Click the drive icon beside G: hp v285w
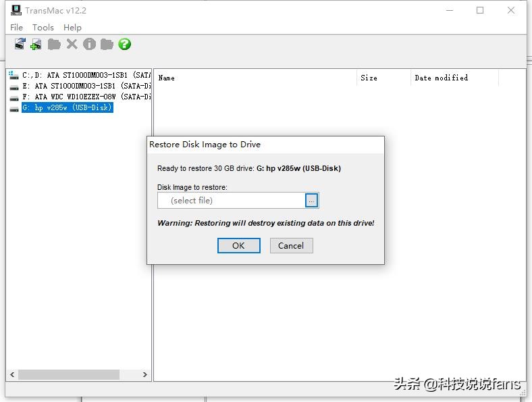The image size is (532, 402). click(14, 109)
